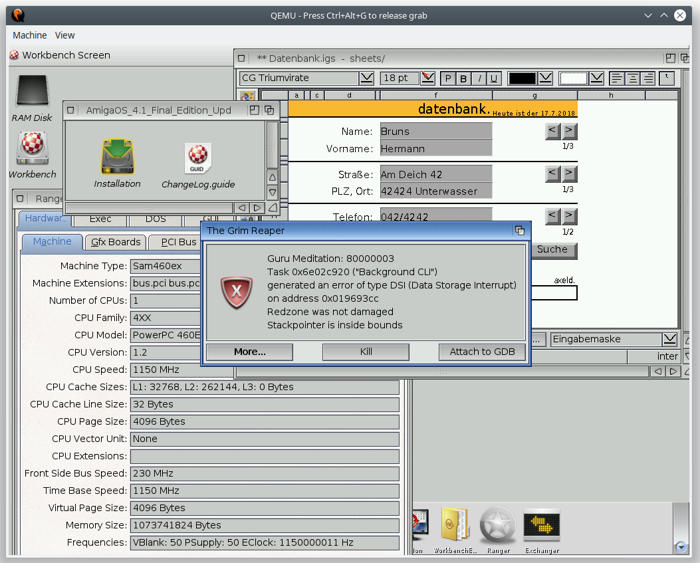Image resolution: width=700 pixels, height=563 pixels.
Task: Click the Front Side Bus Speed value 230 MHz
Action: [265, 473]
